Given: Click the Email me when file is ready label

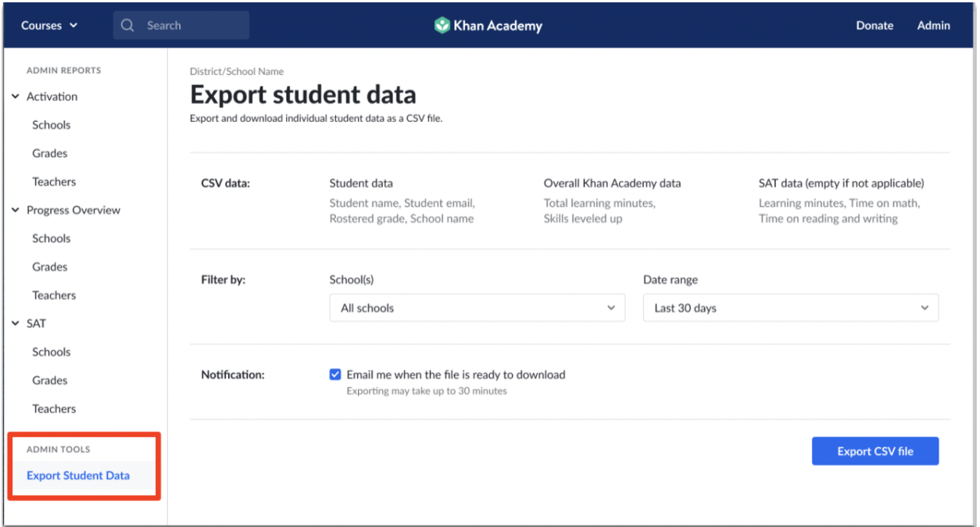Looking at the screenshot, I should tap(456, 375).
